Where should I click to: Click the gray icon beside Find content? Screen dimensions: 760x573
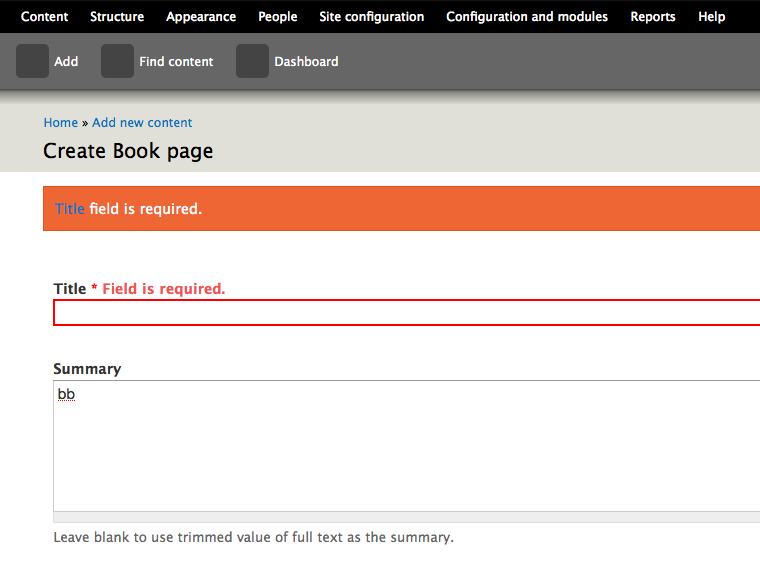117,61
